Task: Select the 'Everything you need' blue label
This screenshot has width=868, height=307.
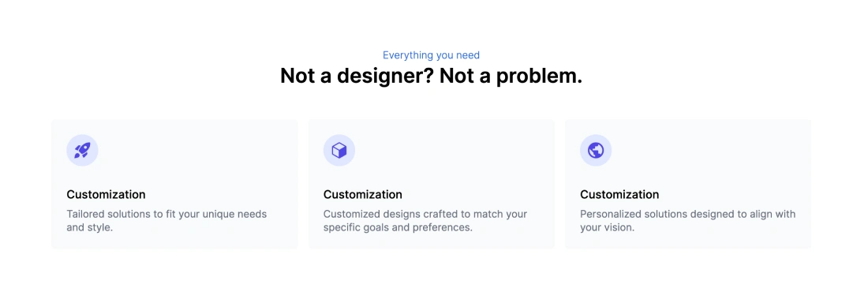Action: click(431, 55)
